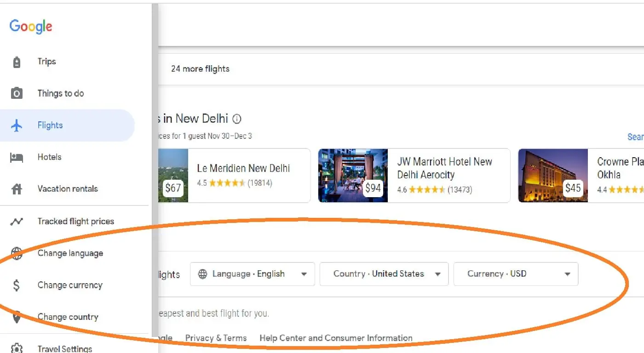Expand the Language · English dropdown
Viewport: 644px width, 353px height.
(x=252, y=274)
